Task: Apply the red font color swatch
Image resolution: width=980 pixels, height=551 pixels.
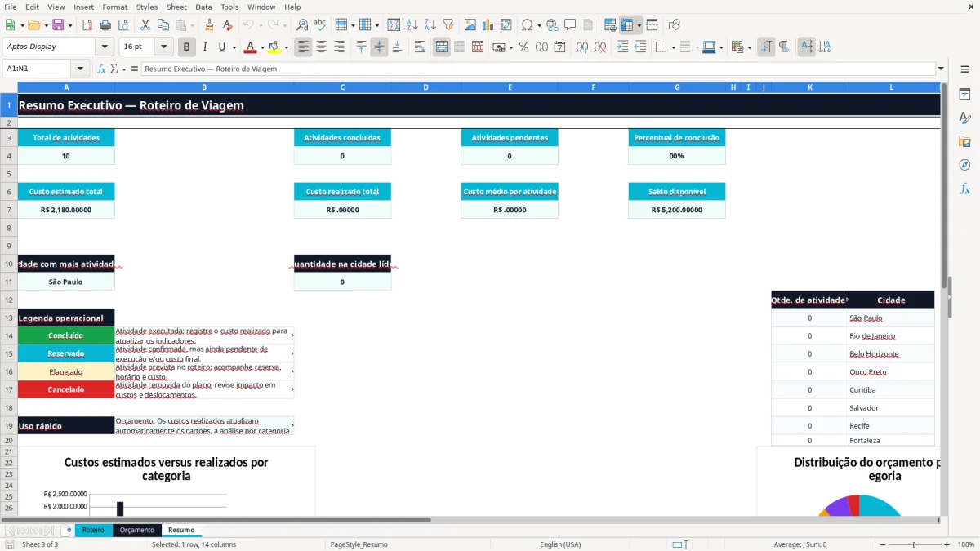Action: [251, 47]
